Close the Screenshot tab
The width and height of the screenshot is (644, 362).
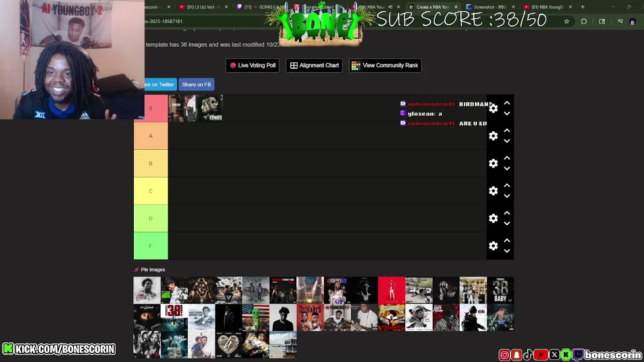click(513, 7)
